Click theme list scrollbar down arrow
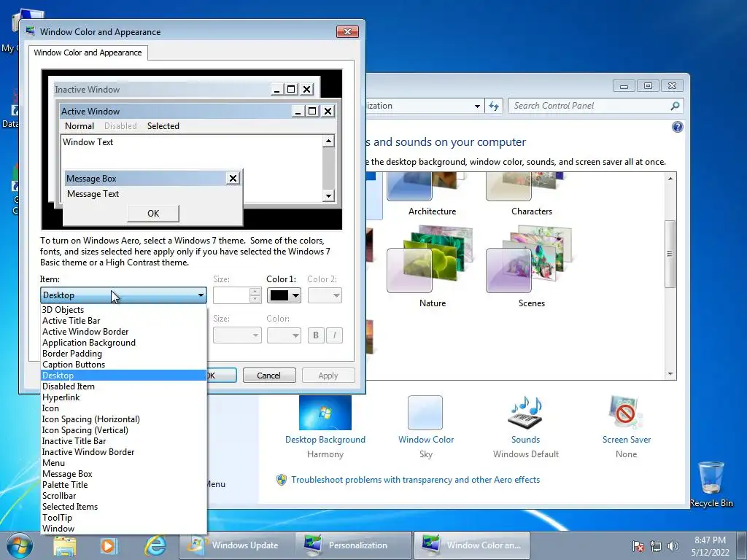Screen dimensions: 747x560 (670, 374)
